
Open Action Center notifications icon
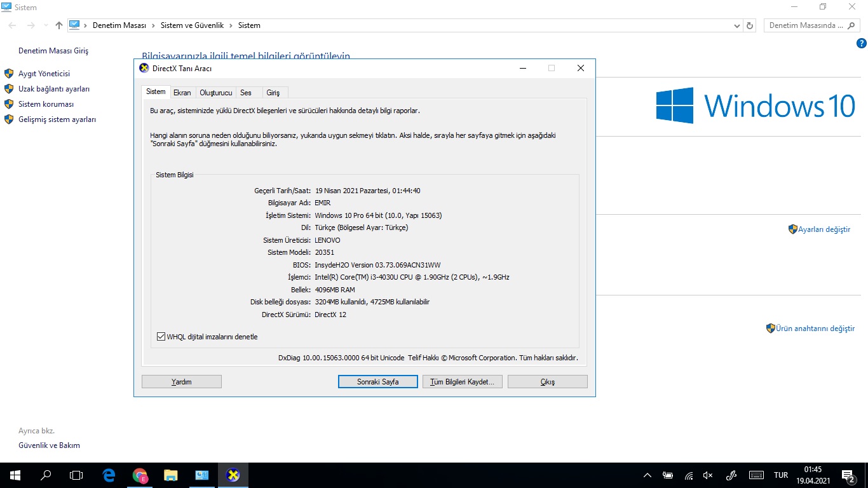point(848,475)
